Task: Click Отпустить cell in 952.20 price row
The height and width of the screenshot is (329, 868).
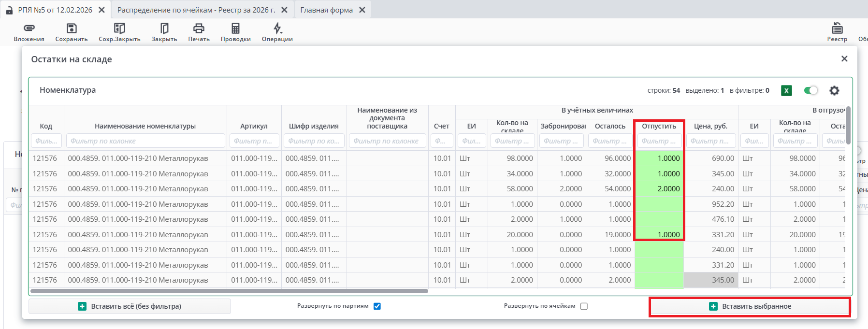Action: coord(659,204)
